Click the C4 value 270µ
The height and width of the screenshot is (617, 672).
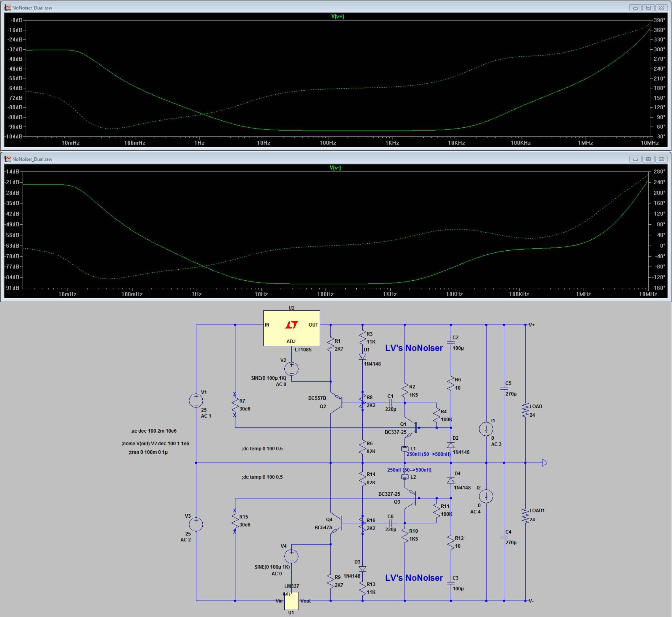pos(511,543)
